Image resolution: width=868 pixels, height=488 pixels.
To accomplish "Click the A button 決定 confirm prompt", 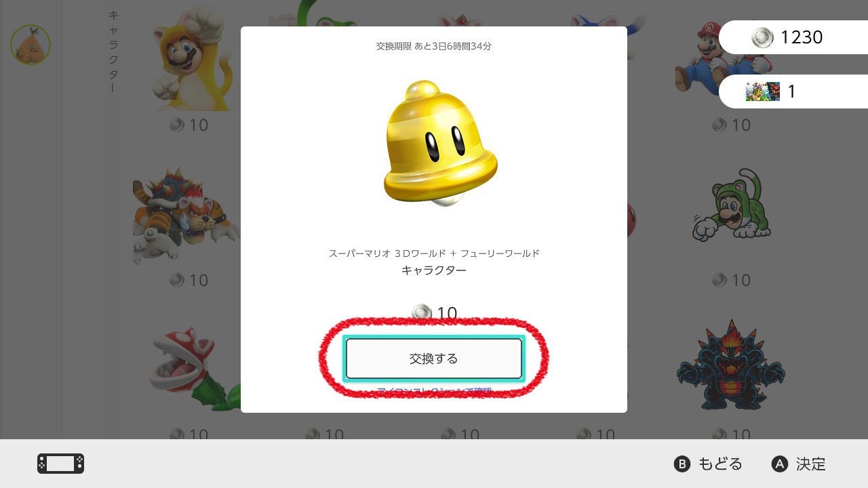I will pos(799,464).
